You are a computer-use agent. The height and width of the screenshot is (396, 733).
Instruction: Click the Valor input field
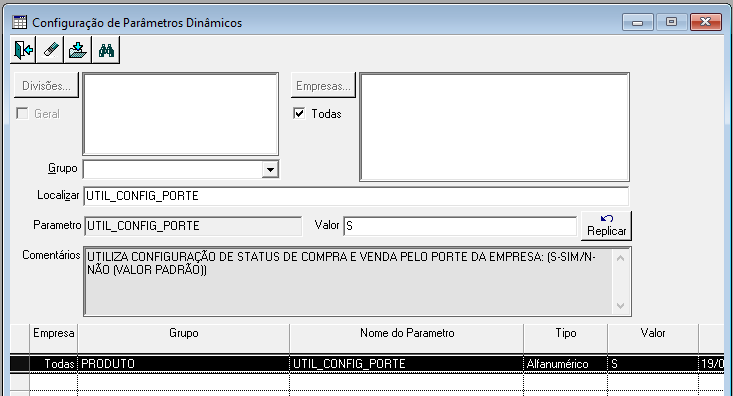pyautogui.click(x=460, y=226)
